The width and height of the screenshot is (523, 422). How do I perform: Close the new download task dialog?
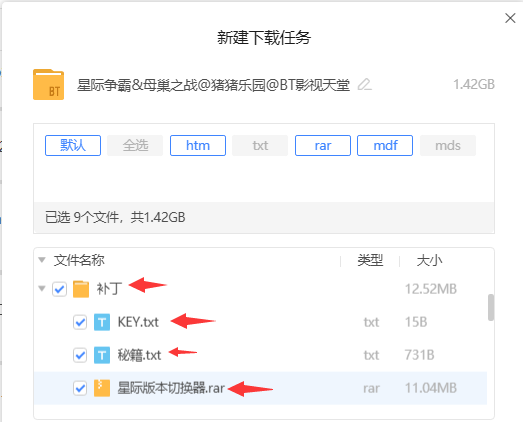pos(510,18)
